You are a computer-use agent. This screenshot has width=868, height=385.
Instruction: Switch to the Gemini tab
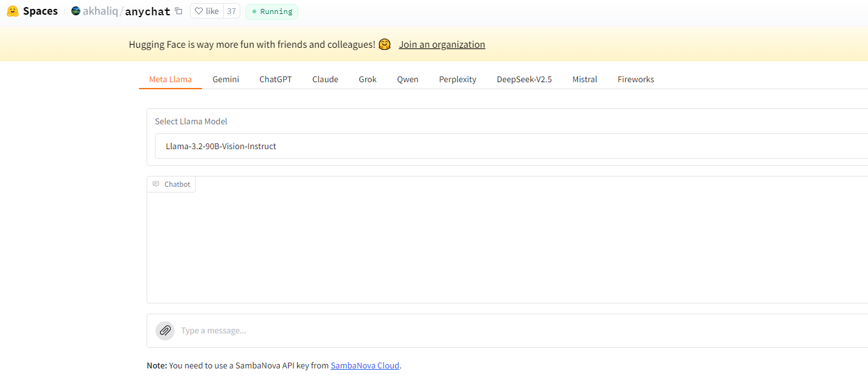coord(226,79)
